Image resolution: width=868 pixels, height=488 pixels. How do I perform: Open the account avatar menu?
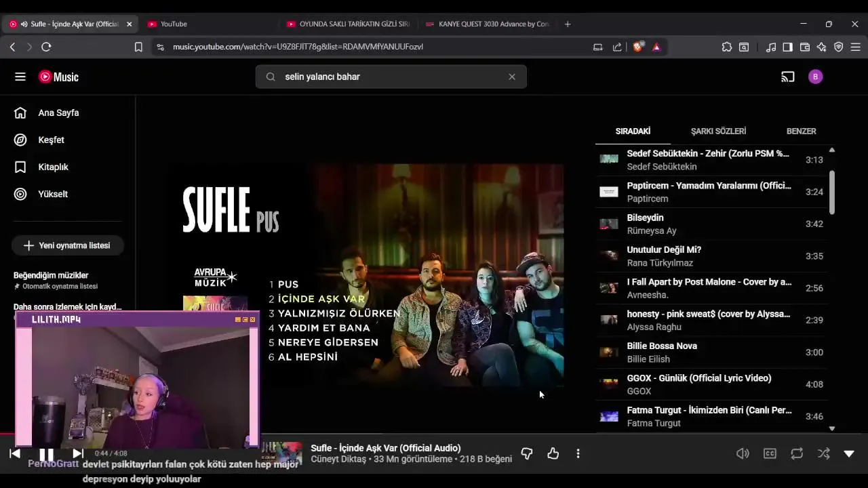[x=816, y=77]
